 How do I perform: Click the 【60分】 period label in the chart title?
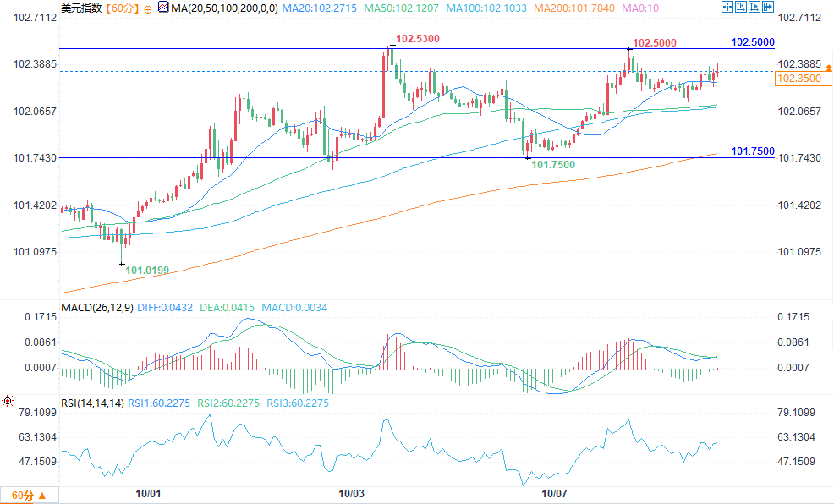(x=123, y=8)
